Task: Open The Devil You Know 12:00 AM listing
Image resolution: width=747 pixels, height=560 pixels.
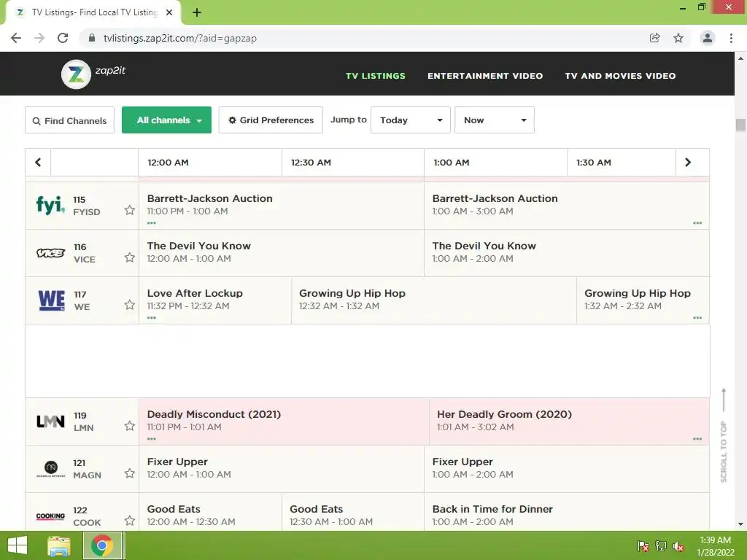Action: (282, 253)
